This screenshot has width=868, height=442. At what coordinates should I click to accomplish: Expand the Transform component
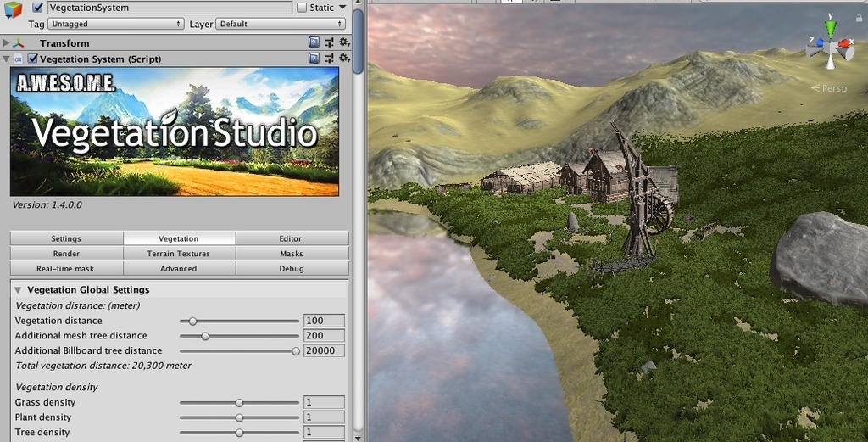(6, 42)
